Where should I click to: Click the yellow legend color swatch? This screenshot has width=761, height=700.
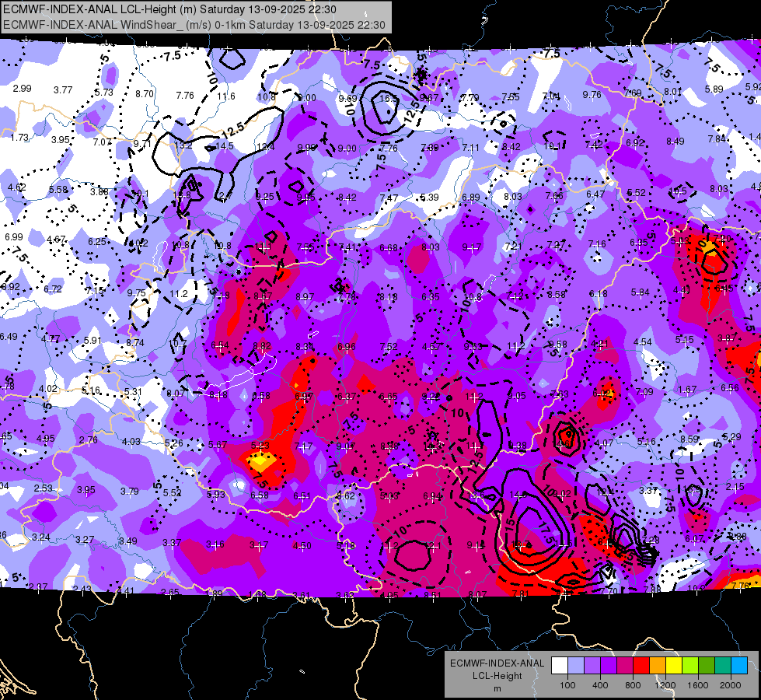click(674, 666)
